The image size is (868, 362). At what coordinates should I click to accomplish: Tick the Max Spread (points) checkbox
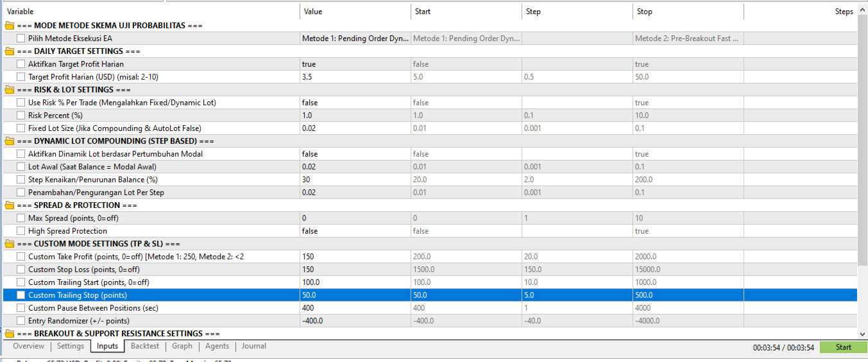[x=21, y=218]
